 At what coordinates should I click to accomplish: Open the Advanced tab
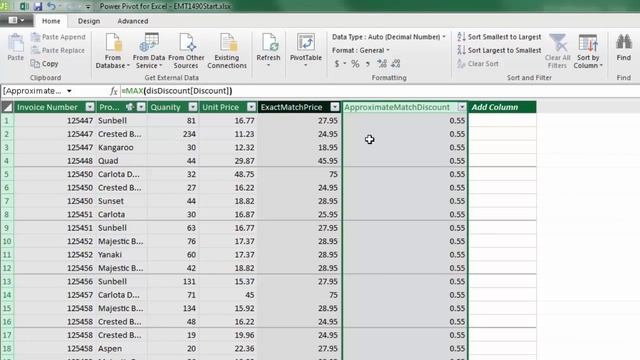click(133, 21)
